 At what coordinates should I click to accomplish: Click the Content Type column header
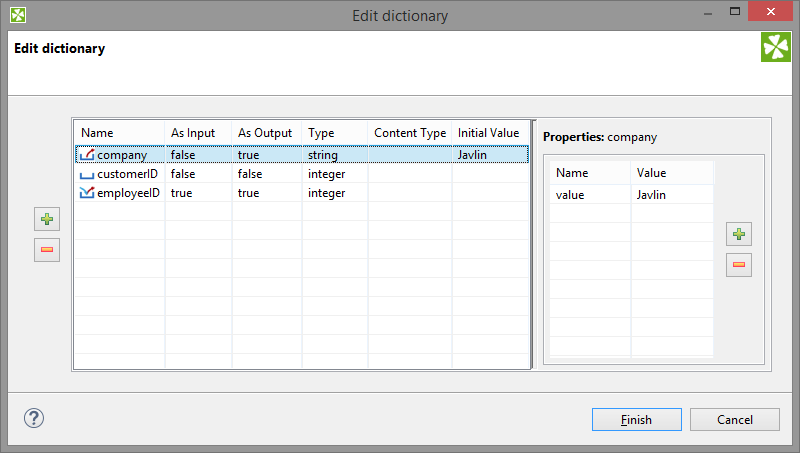(410, 133)
